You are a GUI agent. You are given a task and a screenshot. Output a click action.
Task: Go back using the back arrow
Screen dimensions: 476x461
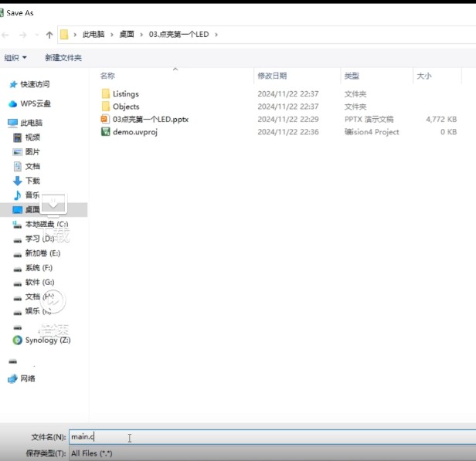[x=5, y=35]
